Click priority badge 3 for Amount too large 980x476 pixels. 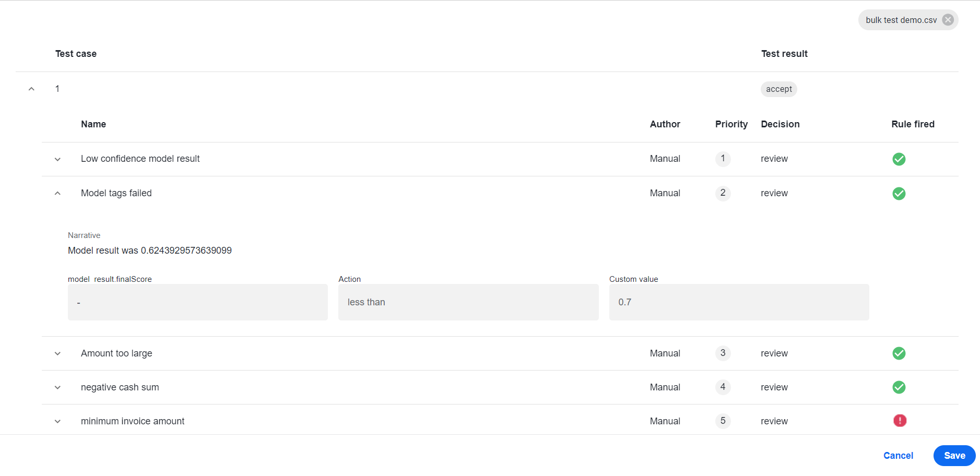(x=723, y=353)
